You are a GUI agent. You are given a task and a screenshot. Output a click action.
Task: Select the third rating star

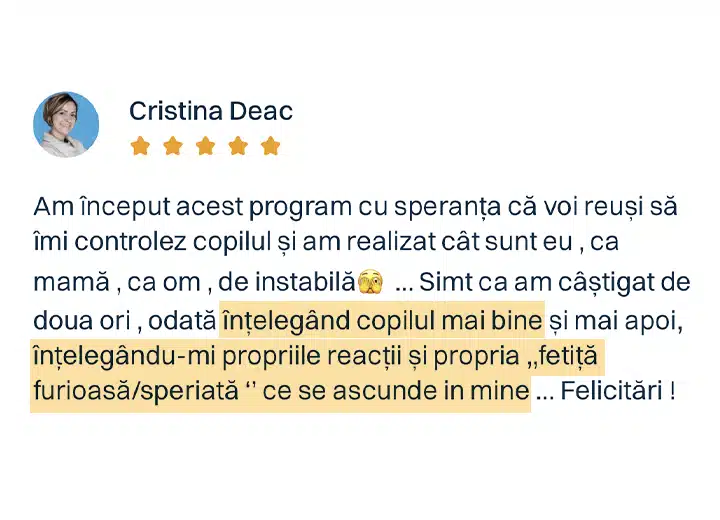coord(205,147)
